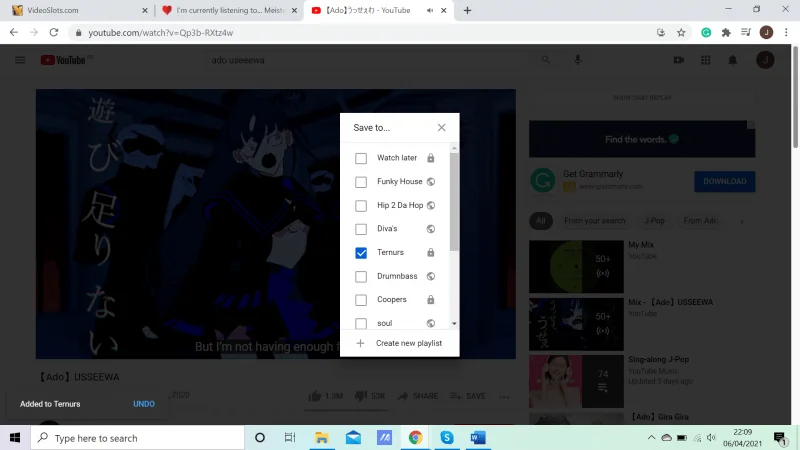This screenshot has height=450, width=800.
Task: Click the lock icon next to Ternurs
Action: [431, 253]
